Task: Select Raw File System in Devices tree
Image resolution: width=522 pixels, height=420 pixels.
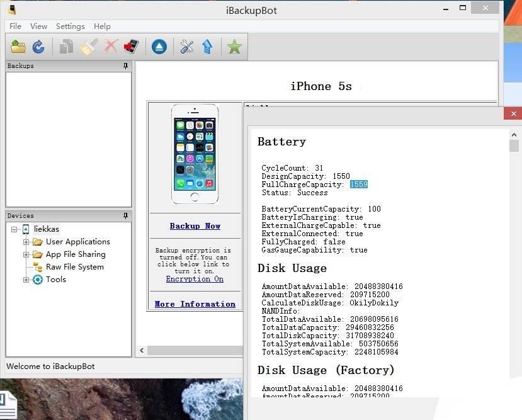Action: pos(74,267)
